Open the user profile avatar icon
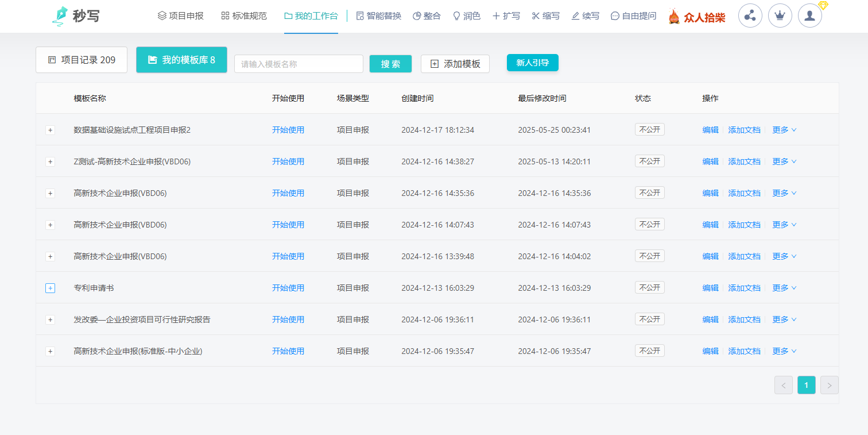The width and height of the screenshot is (868, 435). point(809,16)
